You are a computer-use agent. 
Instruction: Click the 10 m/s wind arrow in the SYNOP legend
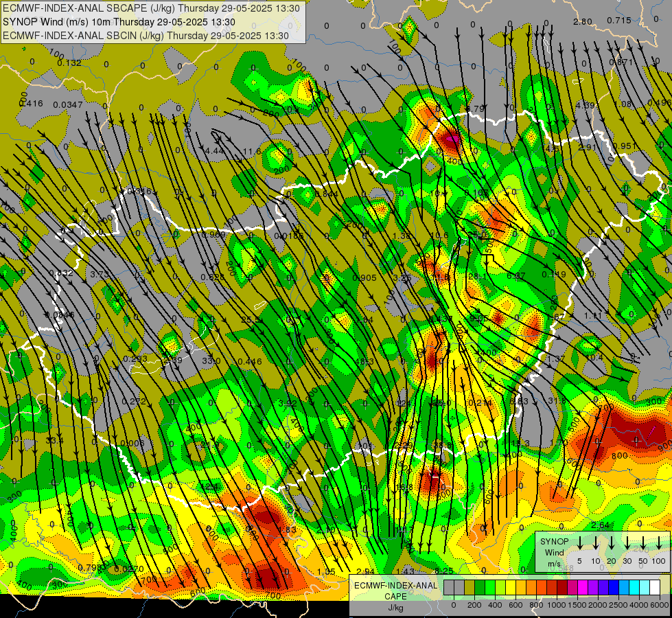pyautogui.click(x=596, y=542)
